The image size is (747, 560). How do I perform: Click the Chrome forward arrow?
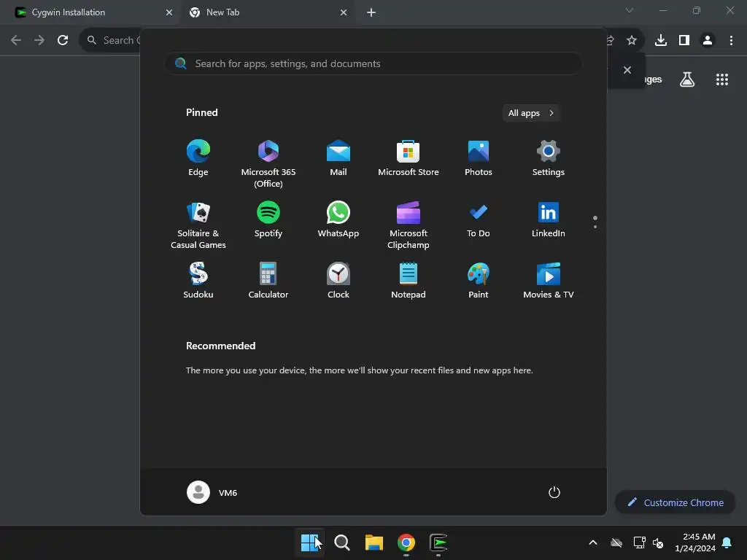[x=39, y=40]
